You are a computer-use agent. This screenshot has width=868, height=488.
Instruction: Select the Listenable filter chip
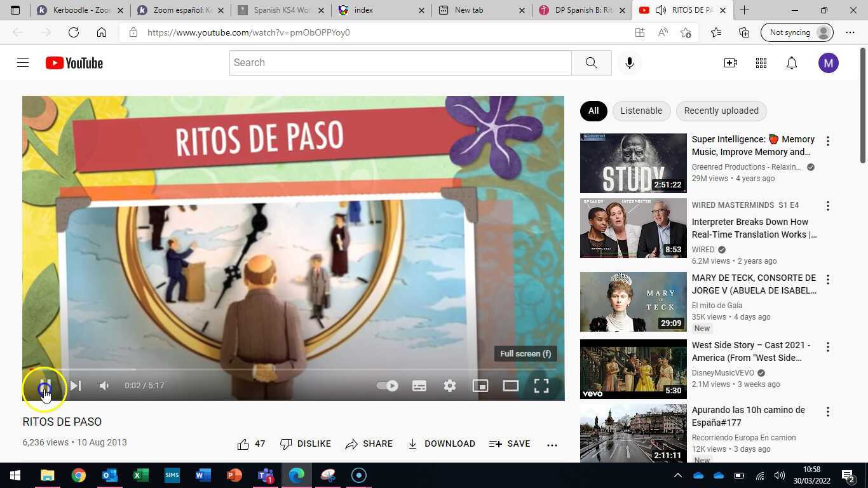pyautogui.click(x=641, y=111)
